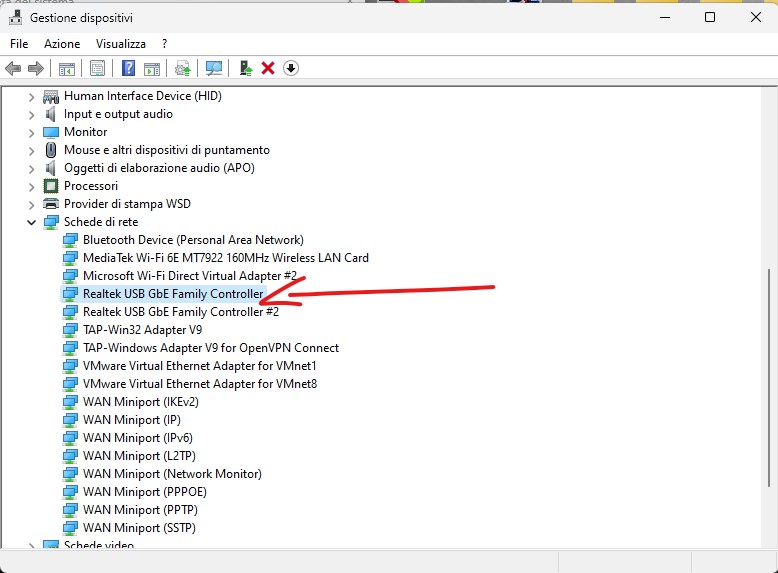The height and width of the screenshot is (573, 778).
Task: Expand the Processori category chevron
Action: click(31, 187)
